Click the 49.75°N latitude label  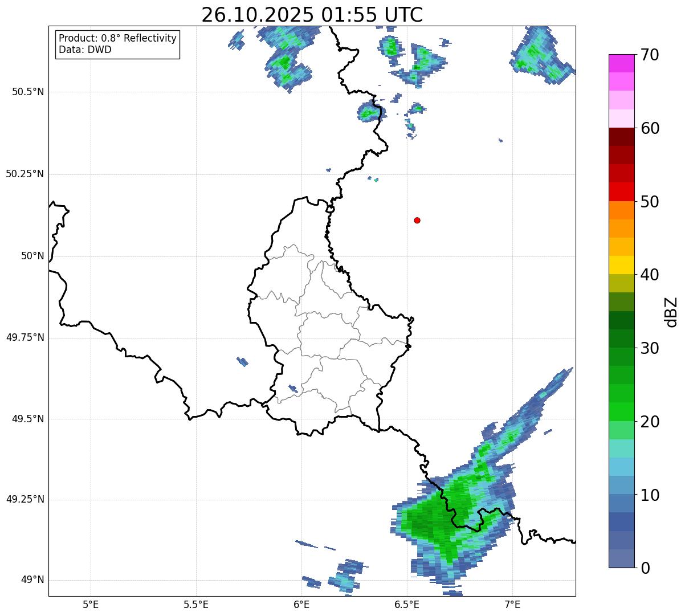click(x=25, y=337)
